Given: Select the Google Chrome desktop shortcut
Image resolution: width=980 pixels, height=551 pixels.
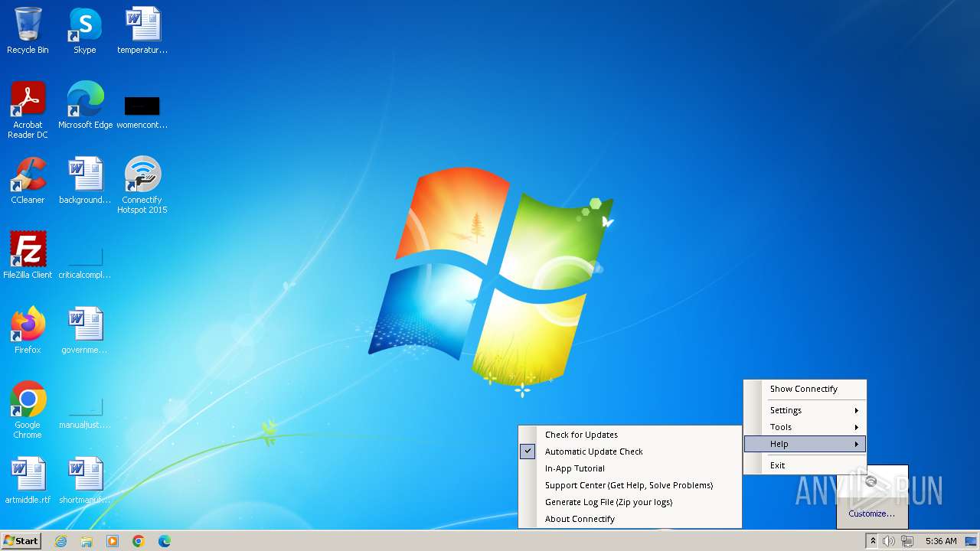Looking at the screenshot, I should click(28, 409).
